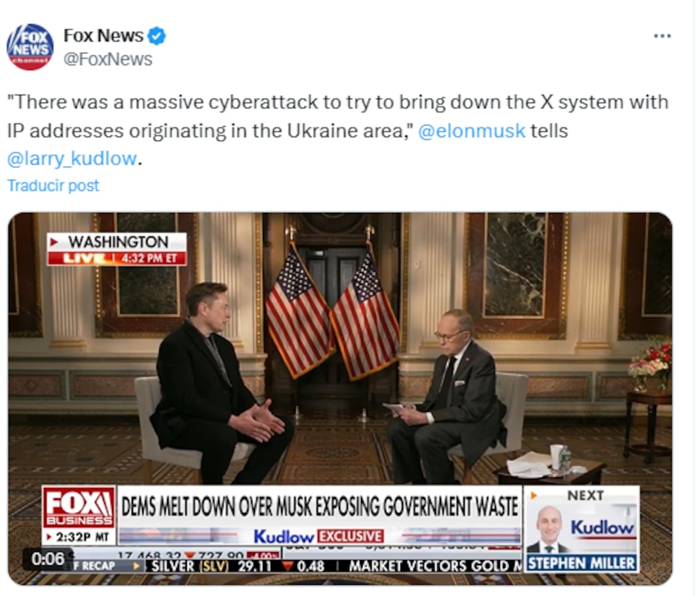Click the 0:06 video duration badge
This screenshot has width=700, height=596.
48,559
